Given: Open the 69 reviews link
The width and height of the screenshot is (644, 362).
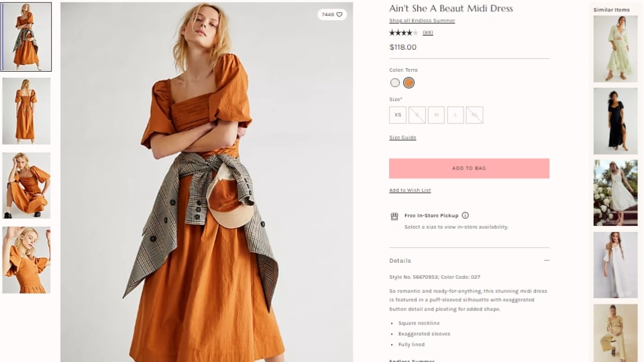Looking at the screenshot, I should [x=427, y=32].
